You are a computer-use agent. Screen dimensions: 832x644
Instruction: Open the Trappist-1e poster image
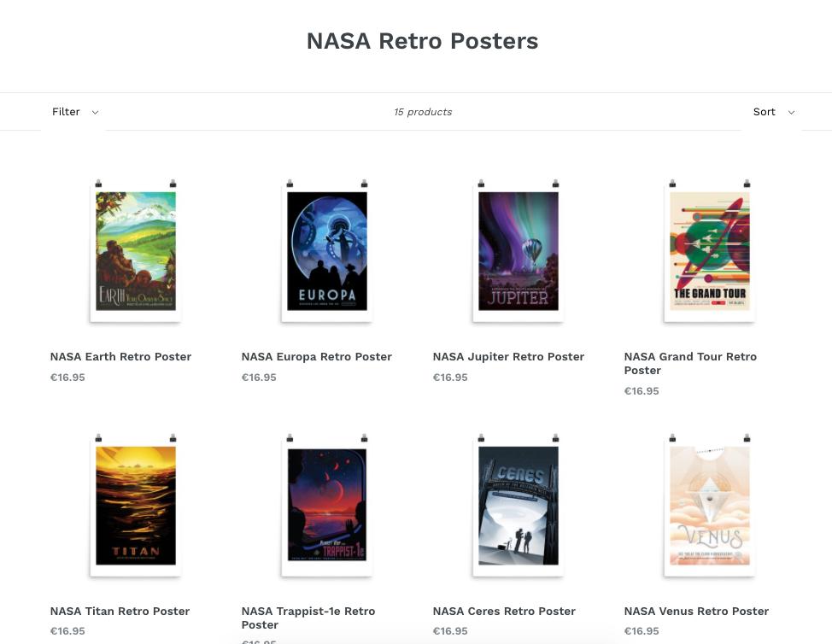[x=327, y=505]
